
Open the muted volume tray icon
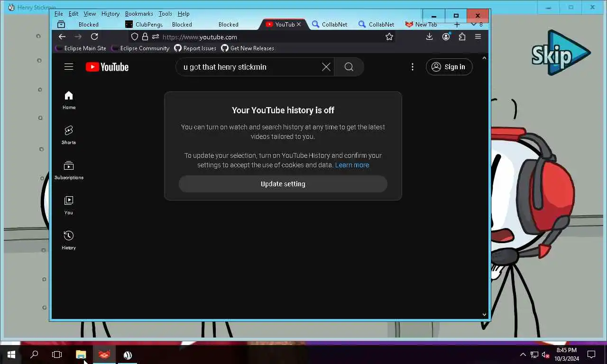(x=546, y=355)
